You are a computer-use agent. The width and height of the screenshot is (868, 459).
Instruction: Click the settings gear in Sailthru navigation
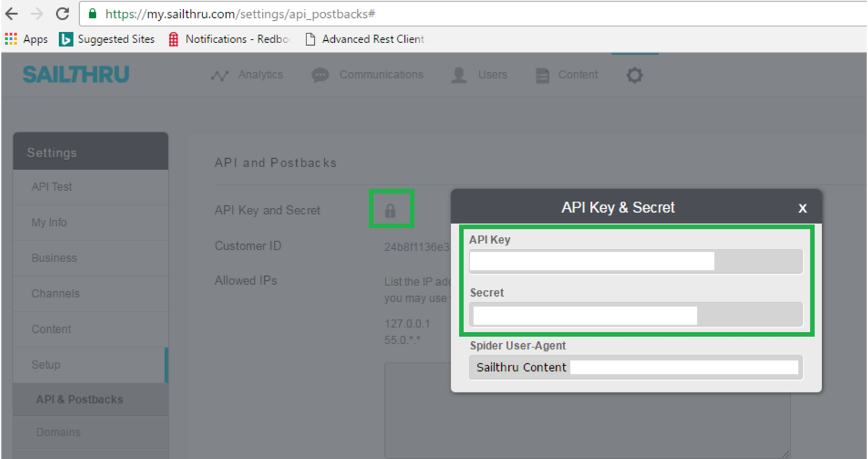(634, 74)
